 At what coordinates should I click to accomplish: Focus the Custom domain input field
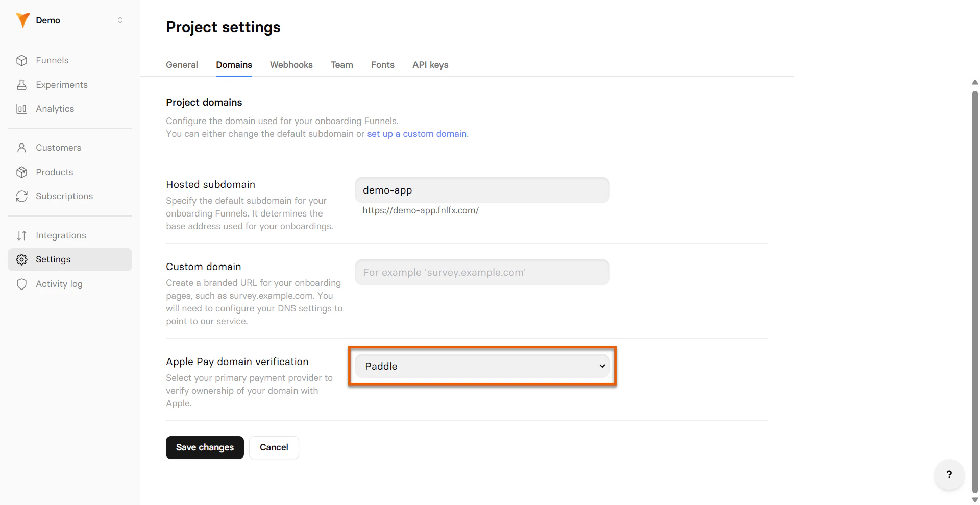tap(482, 272)
